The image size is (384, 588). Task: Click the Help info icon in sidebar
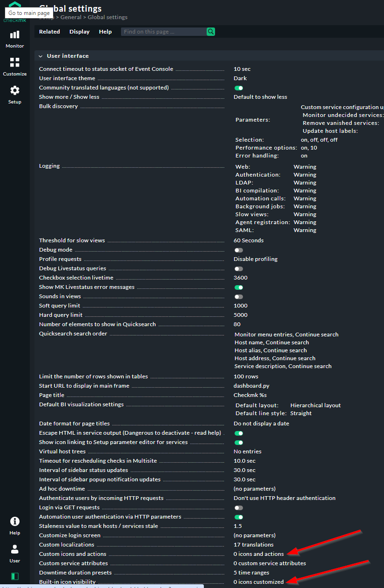click(x=14, y=521)
